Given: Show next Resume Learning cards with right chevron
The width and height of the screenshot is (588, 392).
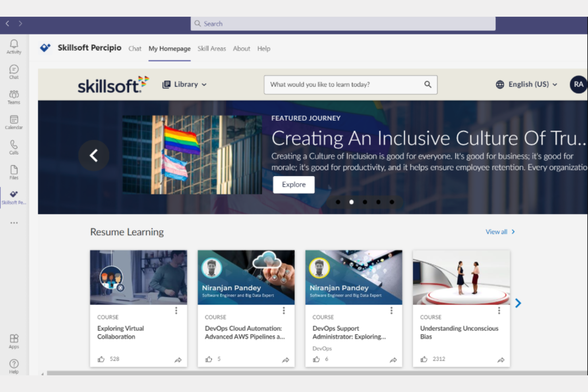Looking at the screenshot, I should (518, 303).
